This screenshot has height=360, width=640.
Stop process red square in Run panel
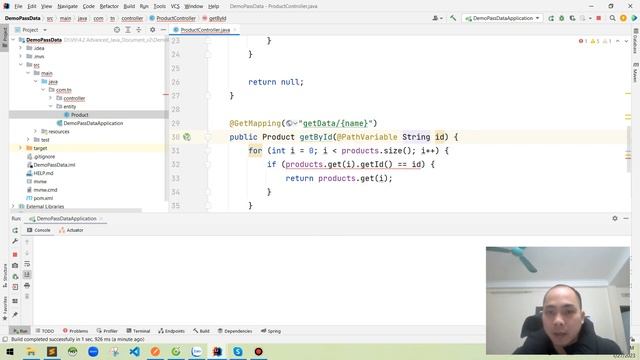point(15,254)
